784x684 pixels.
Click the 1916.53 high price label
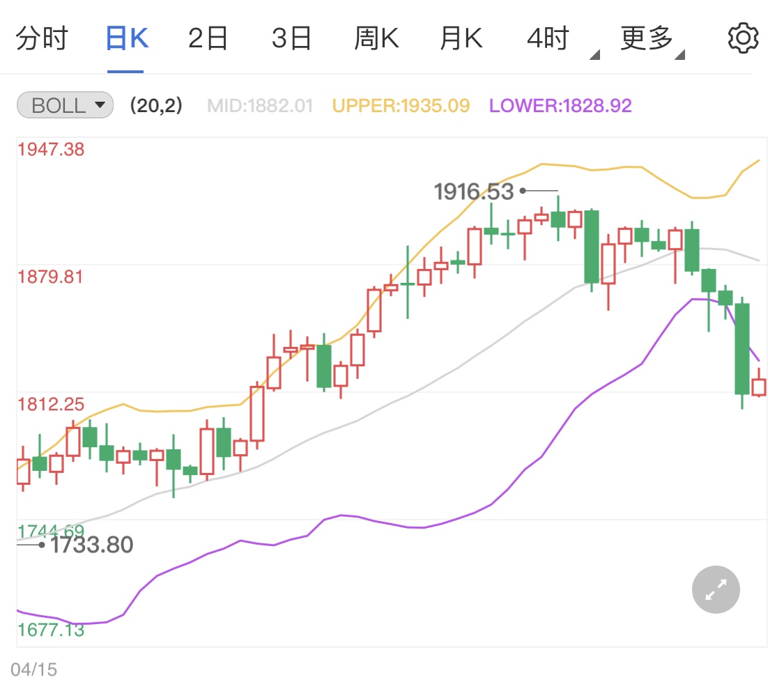(473, 192)
